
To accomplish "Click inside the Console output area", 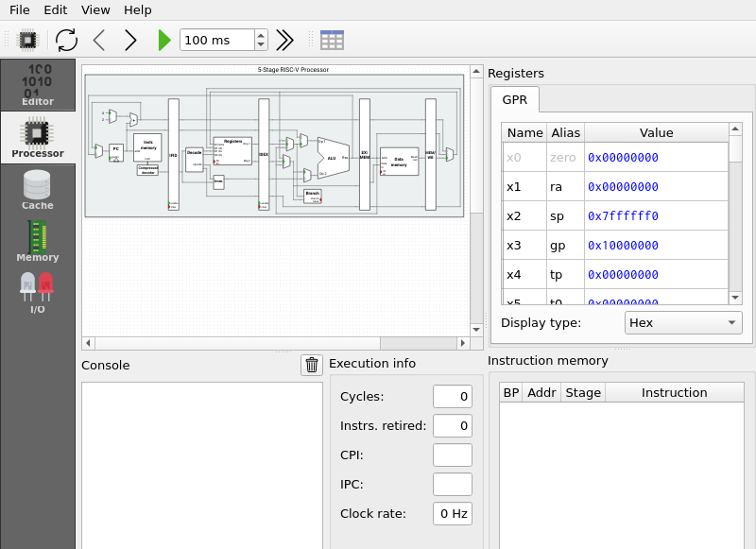I will 202,466.
